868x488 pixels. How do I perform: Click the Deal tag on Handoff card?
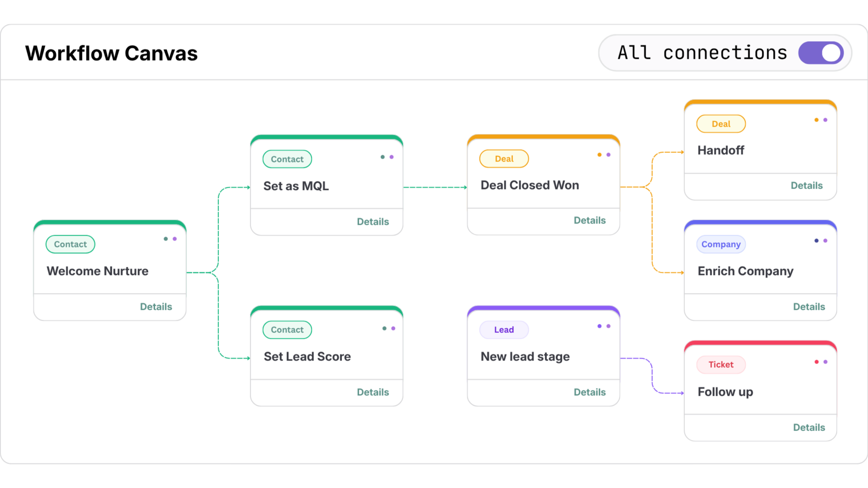coord(721,124)
